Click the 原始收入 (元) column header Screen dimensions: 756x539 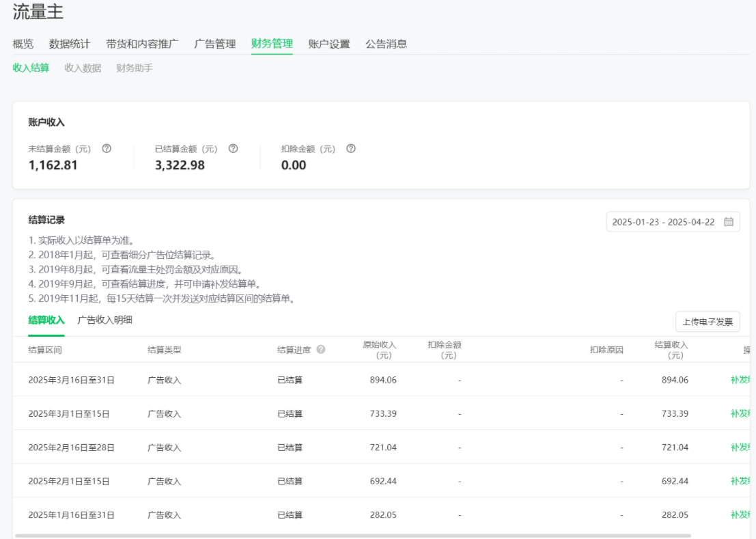tap(380, 350)
